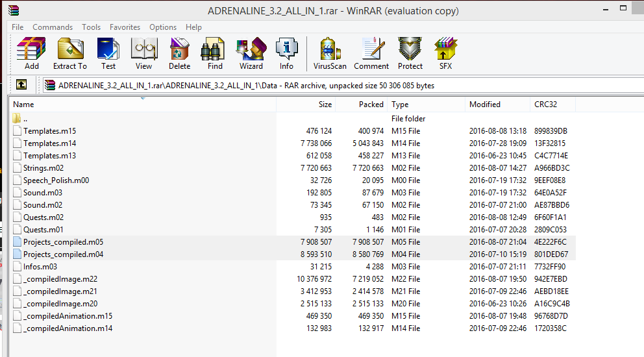This screenshot has height=357, width=644.
Task: Open the Commands menu
Action: point(53,27)
